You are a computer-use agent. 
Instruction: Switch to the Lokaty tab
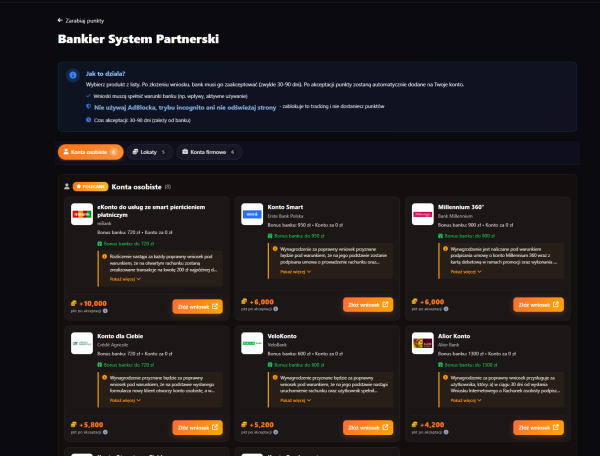(150, 152)
